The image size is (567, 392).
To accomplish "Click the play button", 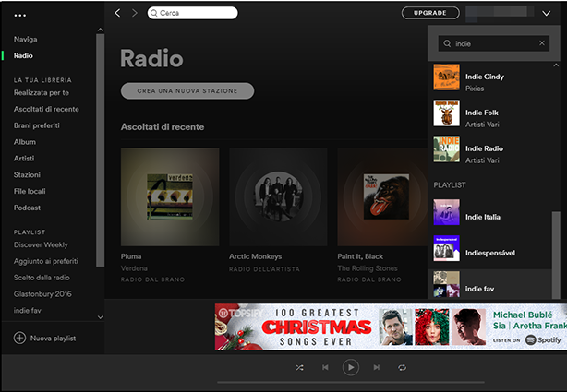I will point(350,367).
